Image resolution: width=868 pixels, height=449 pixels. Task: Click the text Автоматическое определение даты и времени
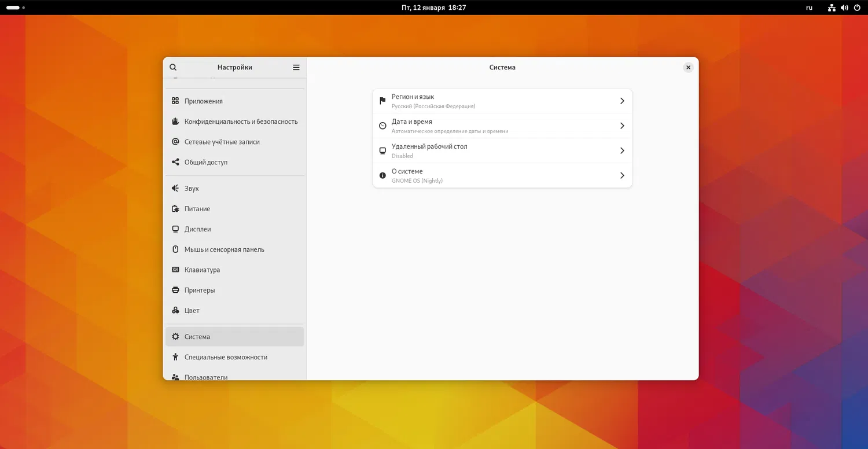point(450,131)
